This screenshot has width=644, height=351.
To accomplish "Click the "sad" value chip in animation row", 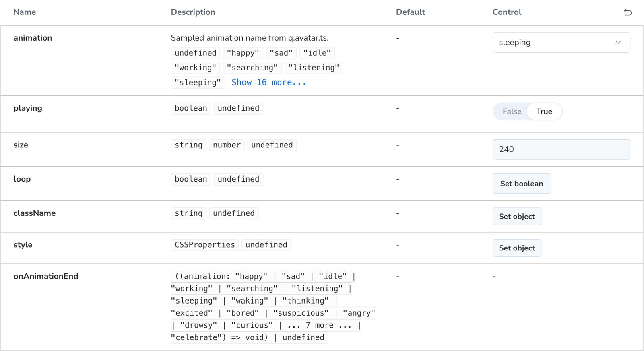I will click(281, 53).
